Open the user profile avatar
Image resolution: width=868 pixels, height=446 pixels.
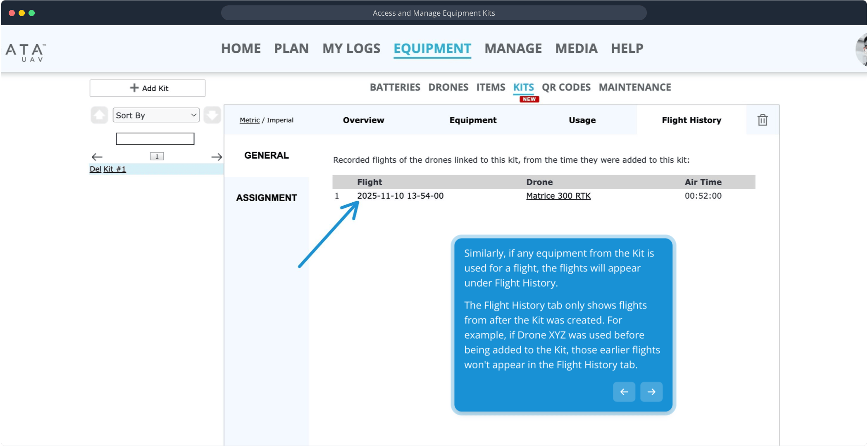[x=861, y=50]
